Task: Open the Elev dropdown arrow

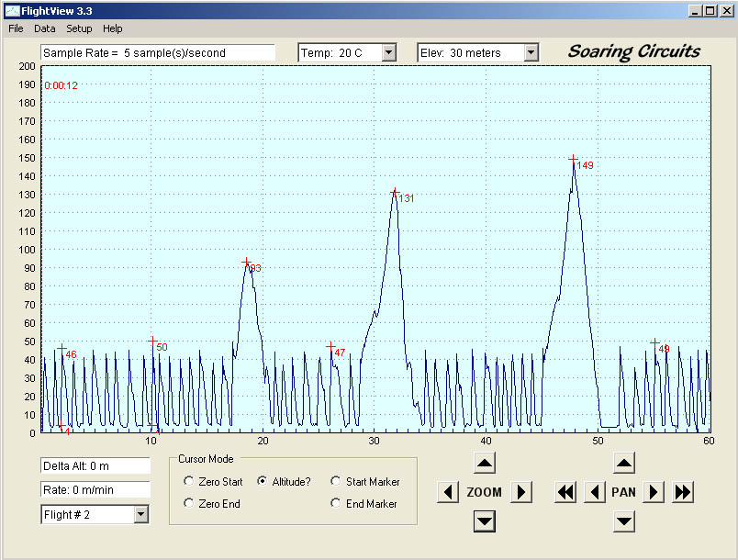Action: click(531, 52)
